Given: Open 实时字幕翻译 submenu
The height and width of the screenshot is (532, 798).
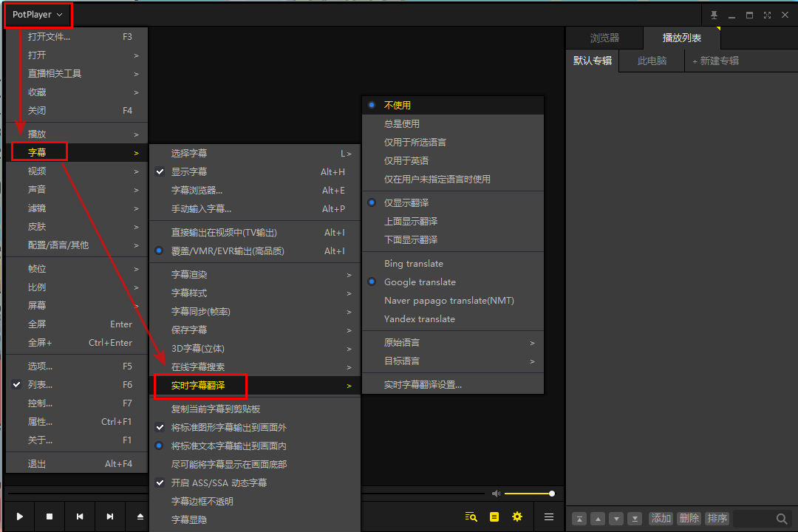Looking at the screenshot, I should click(x=255, y=386).
